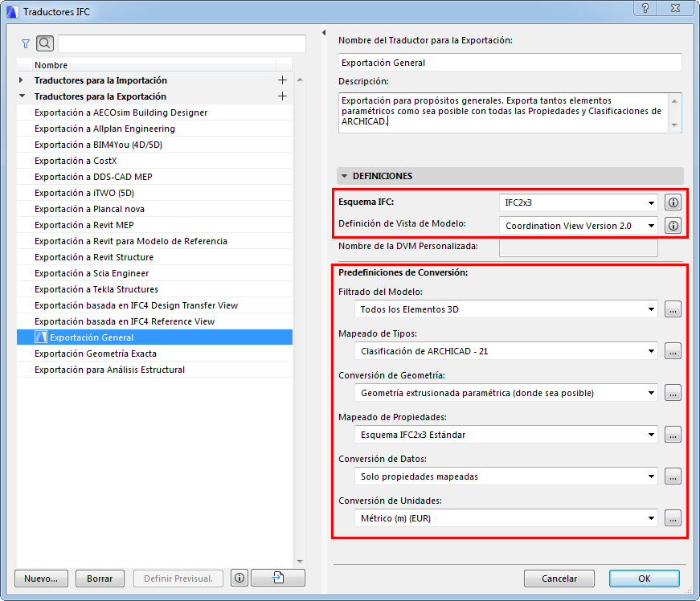Click the magnifier search icon
Screen dimensions: 700x601
point(45,43)
